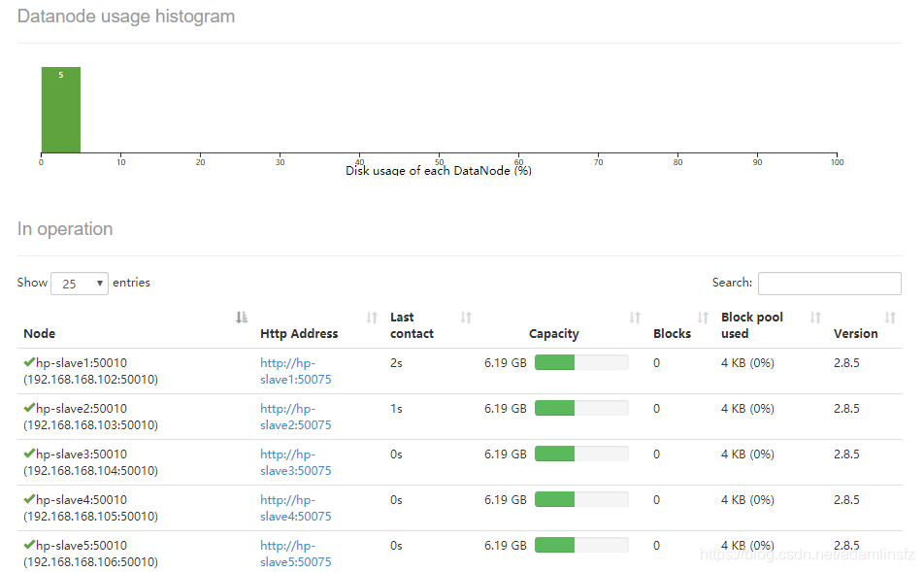Click the green histogram bar labeled 5
The image size is (924, 572).
pos(61,110)
